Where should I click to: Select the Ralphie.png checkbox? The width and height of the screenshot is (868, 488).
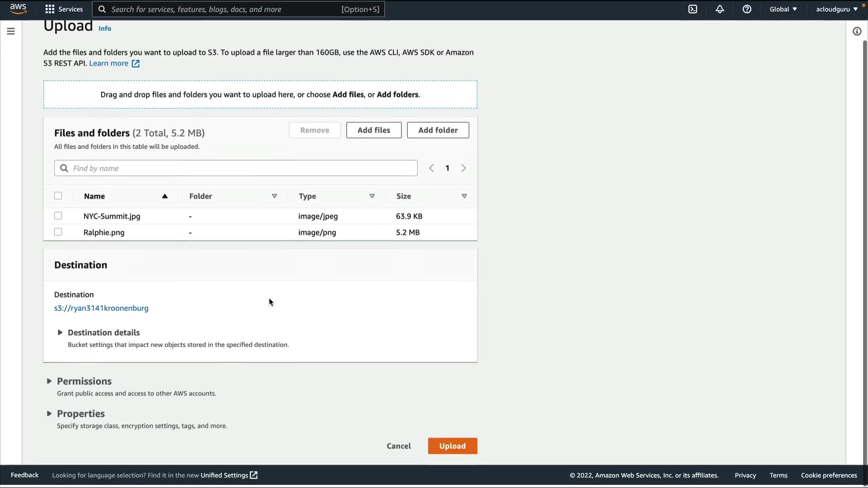tap(58, 232)
